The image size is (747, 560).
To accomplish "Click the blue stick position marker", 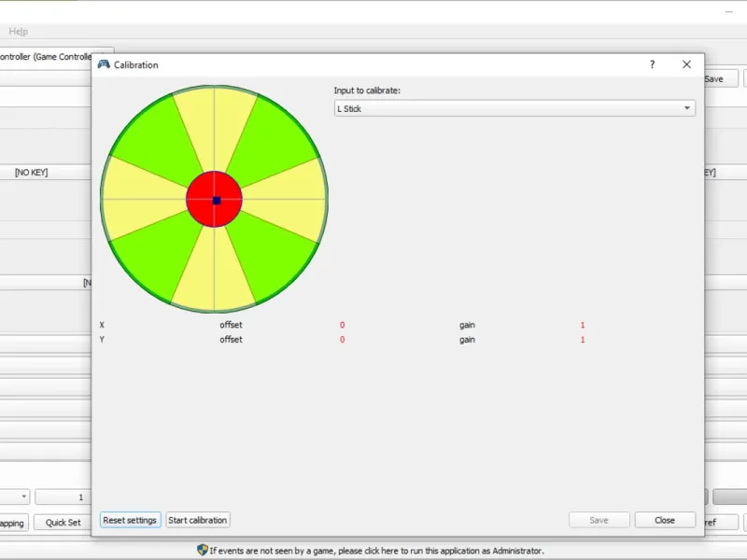I will coord(217,201).
